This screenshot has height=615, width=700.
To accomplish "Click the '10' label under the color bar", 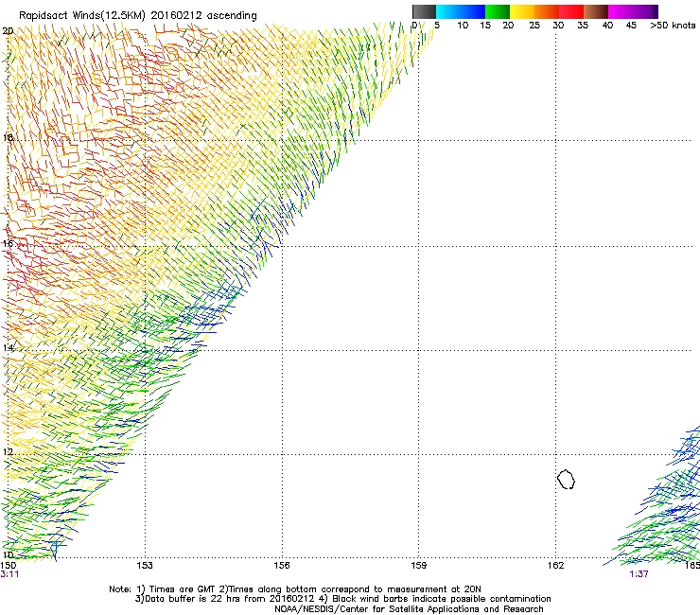I will pos(463,26).
